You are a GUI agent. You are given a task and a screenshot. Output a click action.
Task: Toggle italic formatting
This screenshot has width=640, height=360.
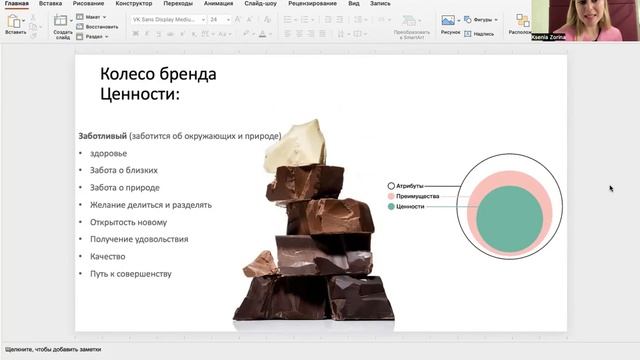click(147, 34)
